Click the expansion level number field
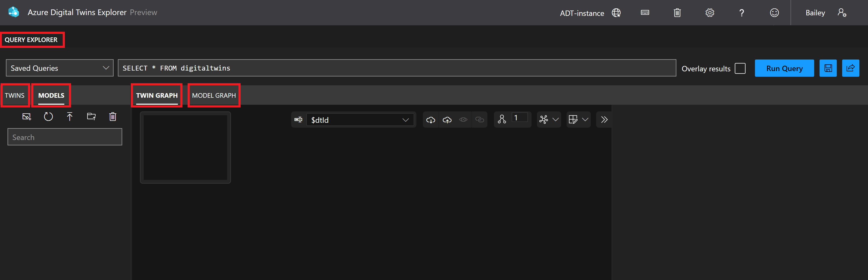Screen dimensions: 868x280 click(519, 118)
